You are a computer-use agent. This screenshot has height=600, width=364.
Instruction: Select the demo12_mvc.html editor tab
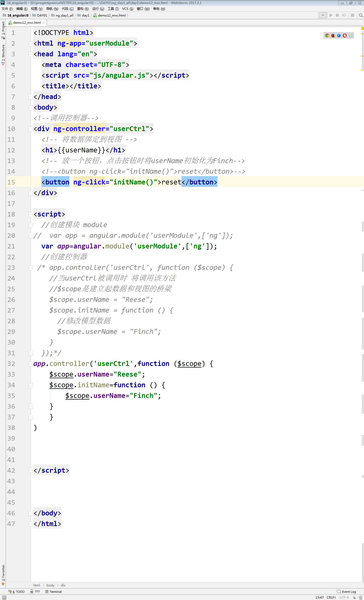(x=26, y=23)
